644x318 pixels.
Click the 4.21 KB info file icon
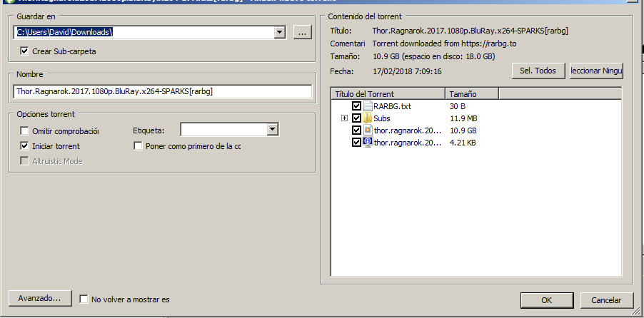[x=368, y=143]
